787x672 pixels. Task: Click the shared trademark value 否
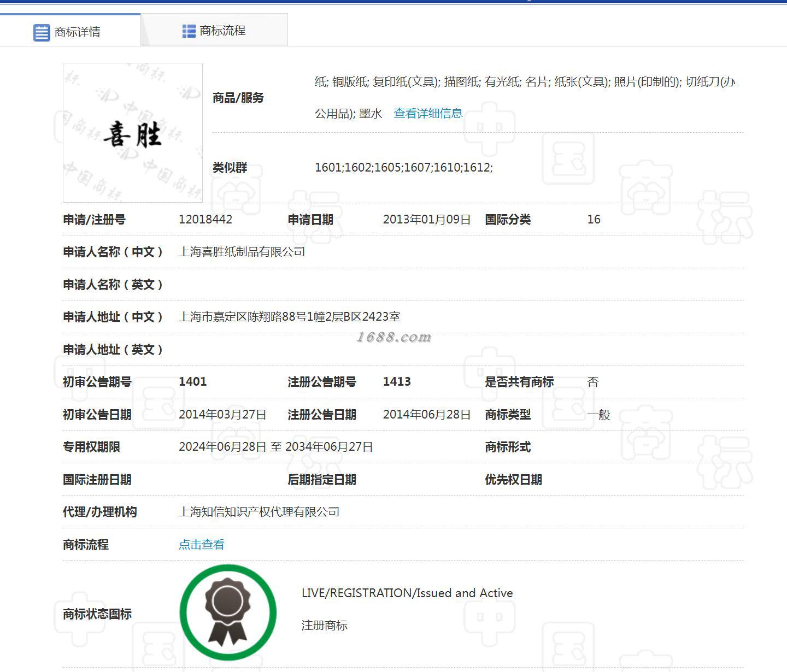click(x=593, y=382)
